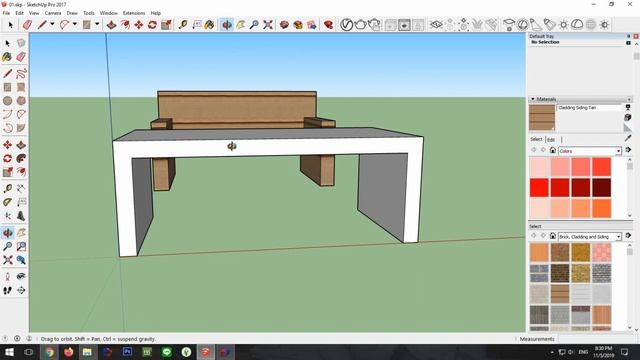Select the Zoom Window tool in left toolbar
The image size is (640, 360).
point(21,246)
